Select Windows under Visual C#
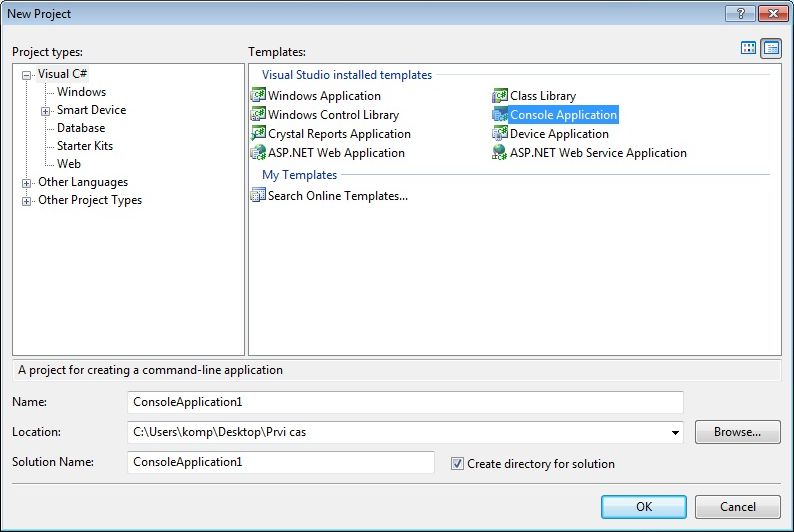Screen dimensions: 794x532 point(82,92)
